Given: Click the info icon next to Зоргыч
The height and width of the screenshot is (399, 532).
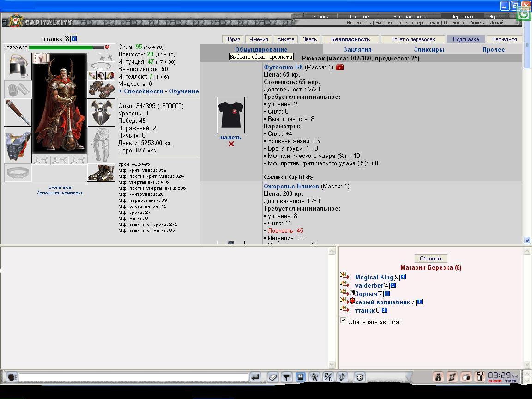Looking at the screenshot, I should 387,294.
